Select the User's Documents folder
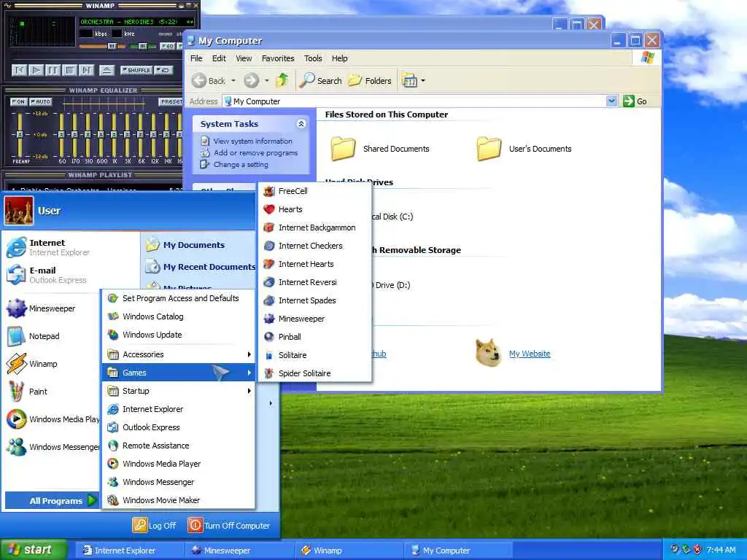Screen dimensions: 747x560 524,149
